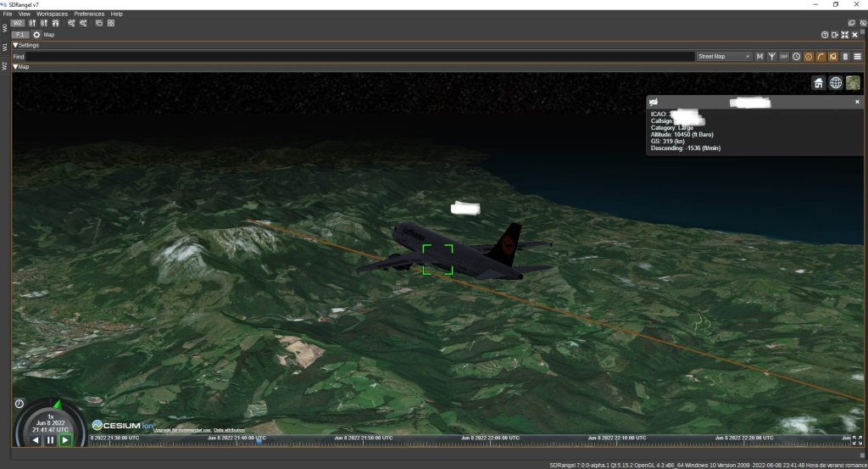
Task: Pause the Cesium animation clock
Action: click(50, 440)
